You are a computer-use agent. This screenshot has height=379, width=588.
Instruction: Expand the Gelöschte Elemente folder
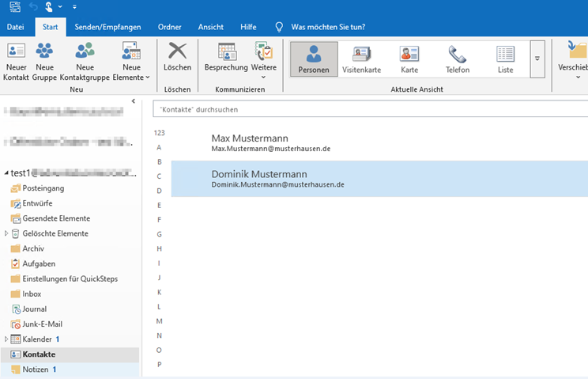[6, 233]
